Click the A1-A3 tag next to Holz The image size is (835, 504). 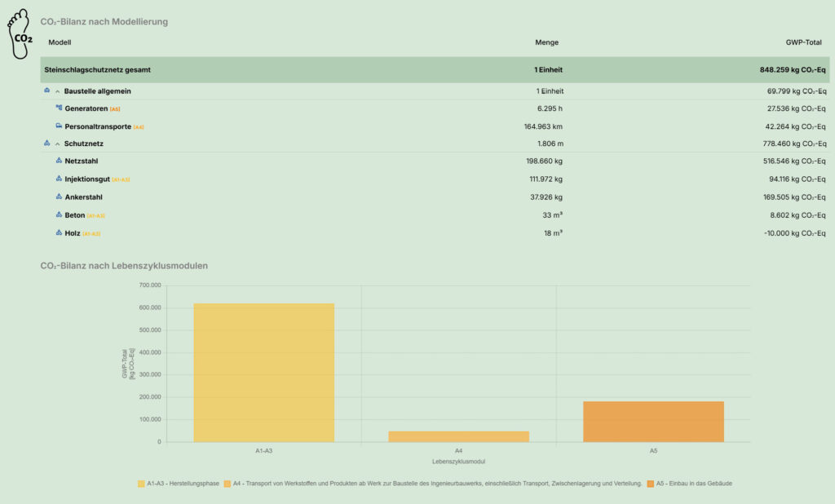tap(91, 234)
